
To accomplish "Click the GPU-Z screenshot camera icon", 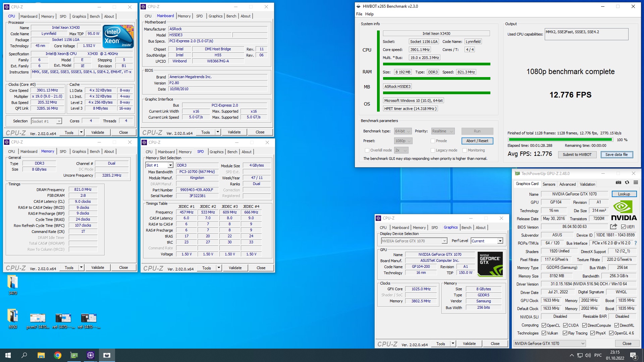I will click(619, 183).
